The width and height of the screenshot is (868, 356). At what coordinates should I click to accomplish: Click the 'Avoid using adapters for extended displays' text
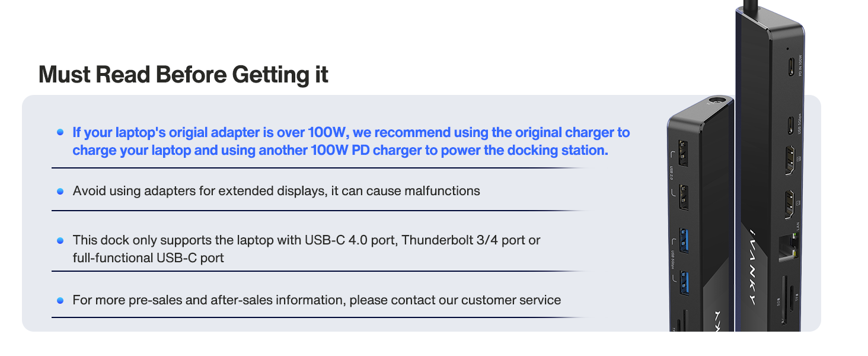point(276,191)
